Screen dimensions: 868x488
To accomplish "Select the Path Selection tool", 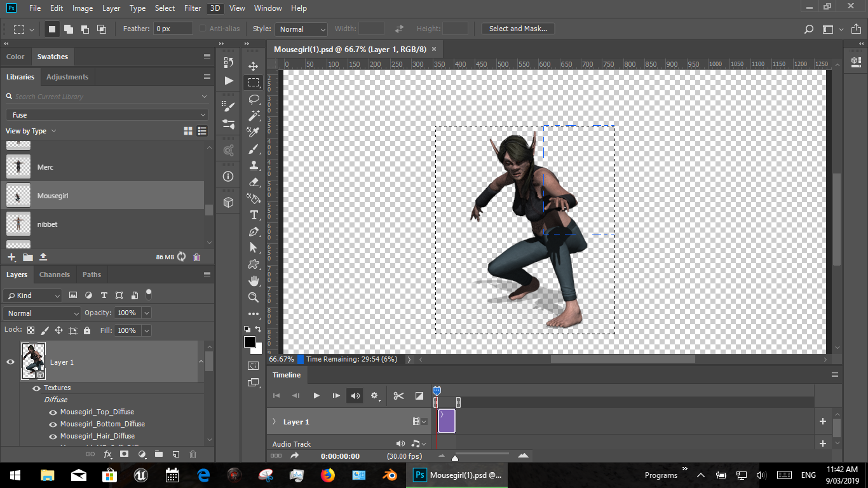I will 254,248.
